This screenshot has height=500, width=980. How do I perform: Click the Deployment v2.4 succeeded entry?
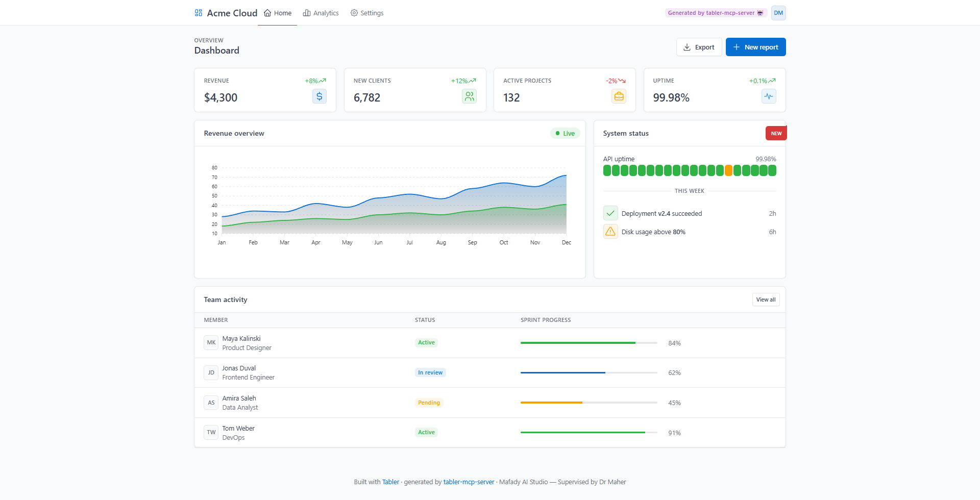(690, 213)
